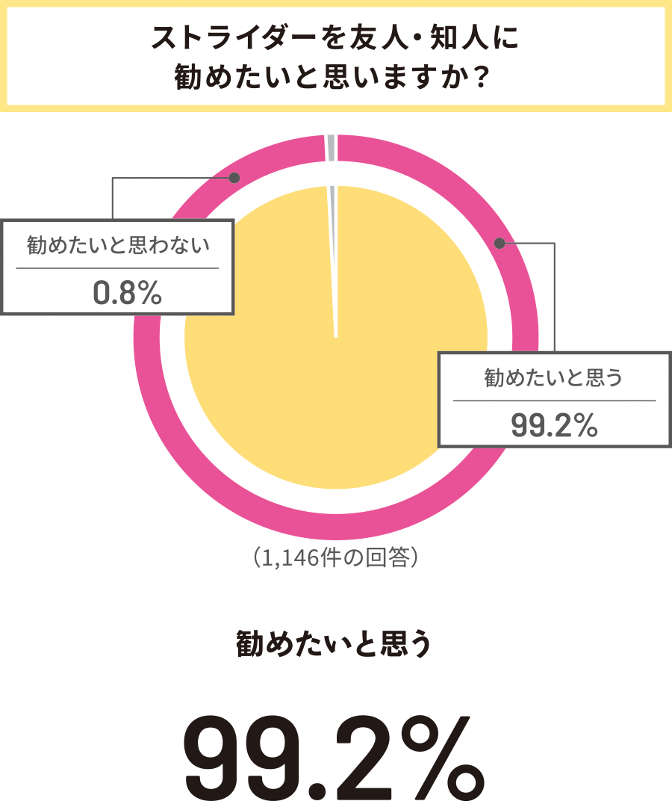The height and width of the screenshot is (807, 672).
Task: Click the title line ストライダーを友人・知人に
Action: tap(335, 38)
